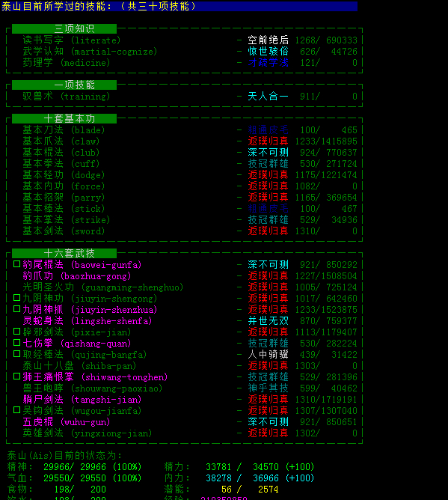Screen dimensions: 448x500
Task: Click the 十套基本功 section header
Action: [64, 118]
